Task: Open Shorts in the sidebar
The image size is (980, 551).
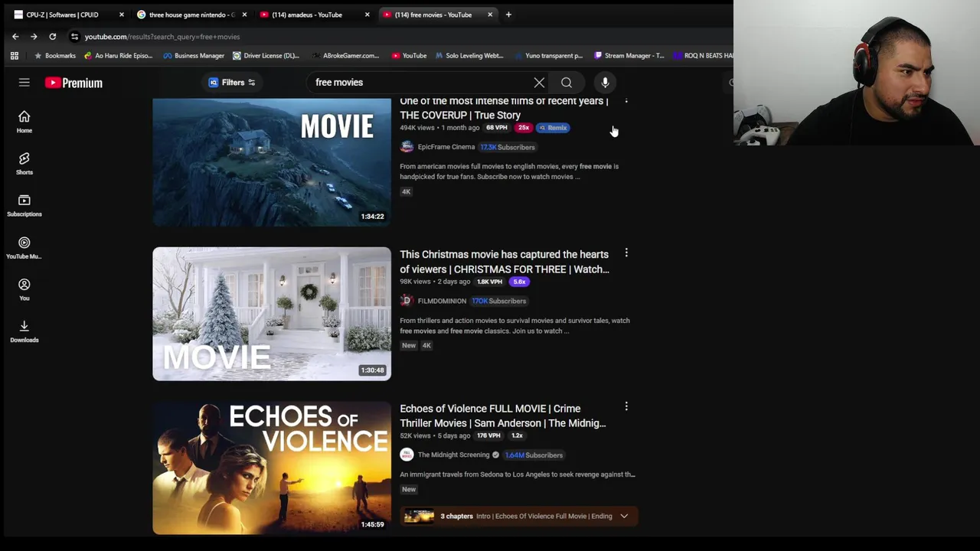Action: click(24, 163)
